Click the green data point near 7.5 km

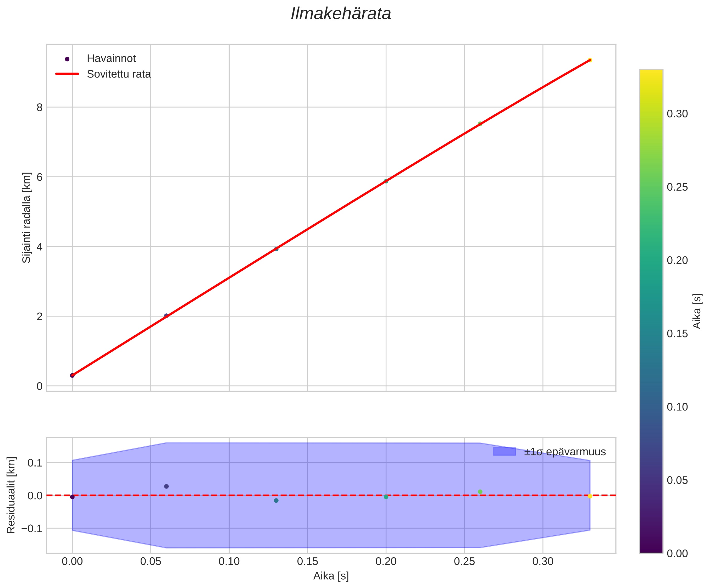click(480, 124)
